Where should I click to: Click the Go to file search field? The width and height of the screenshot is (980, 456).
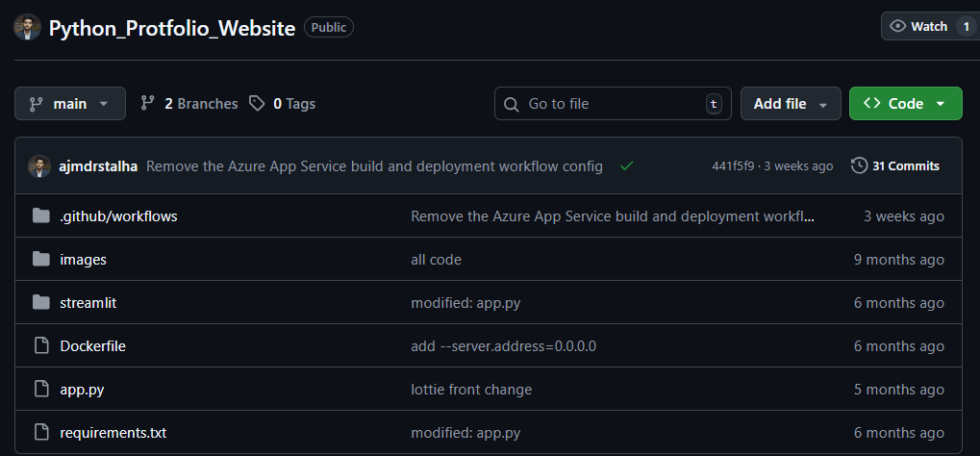pos(613,103)
